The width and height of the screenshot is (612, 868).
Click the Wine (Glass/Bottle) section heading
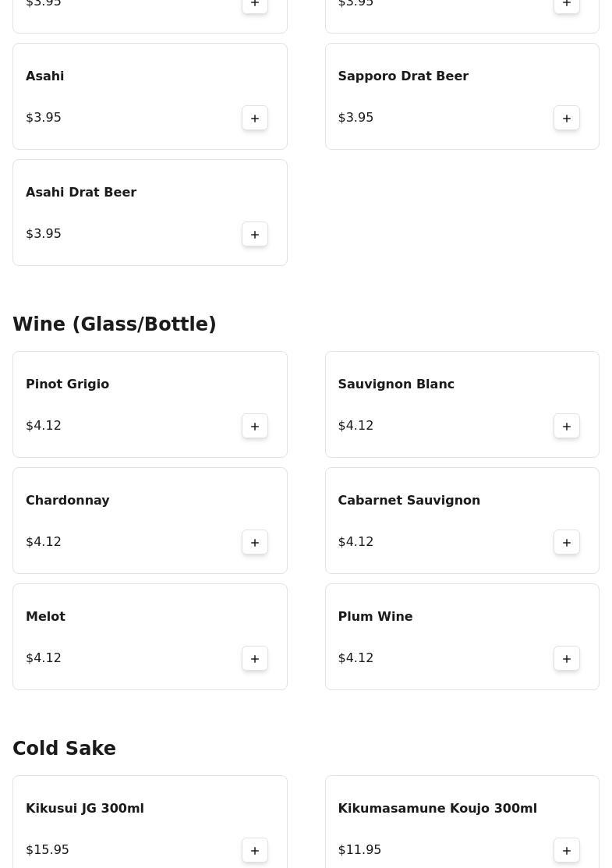pos(115,324)
